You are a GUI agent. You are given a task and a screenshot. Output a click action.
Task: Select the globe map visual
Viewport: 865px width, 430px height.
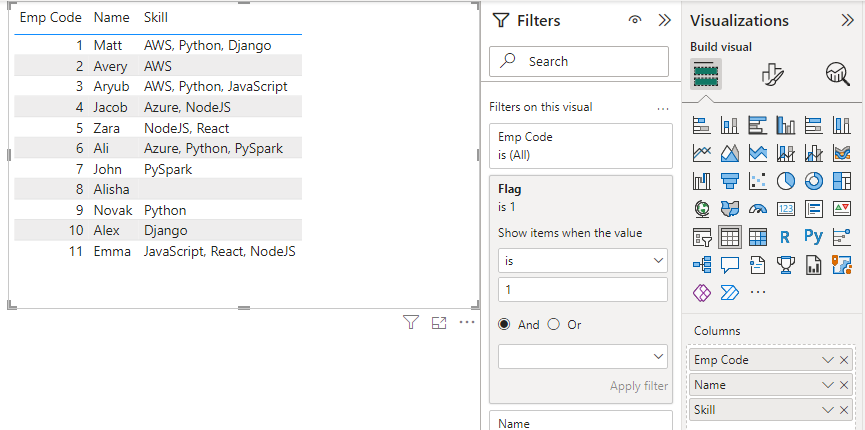(x=701, y=209)
